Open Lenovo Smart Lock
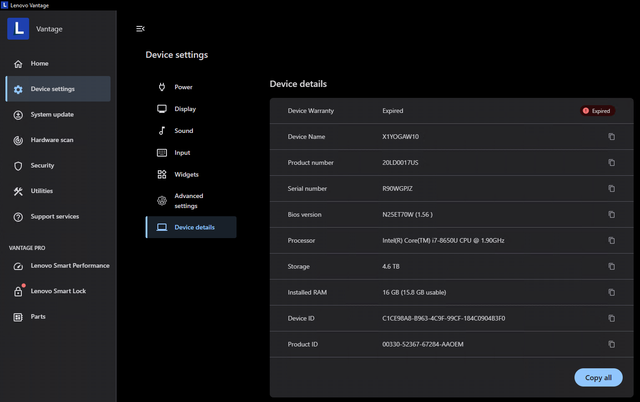The image size is (640, 402). [58, 291]
